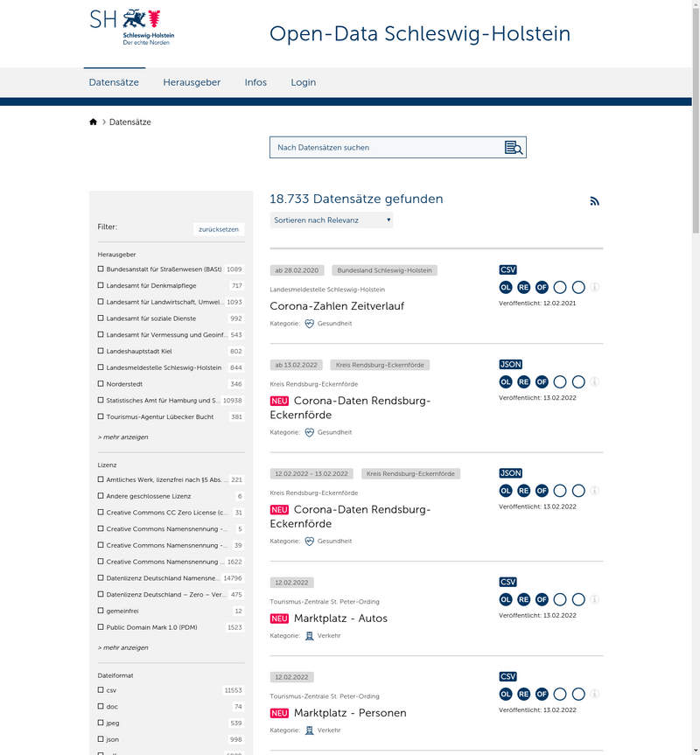The image size is (700, 755).
Task: Click info icon for Corona-Zahlen Zeitverlauf
Action: (x=595, y=288)
